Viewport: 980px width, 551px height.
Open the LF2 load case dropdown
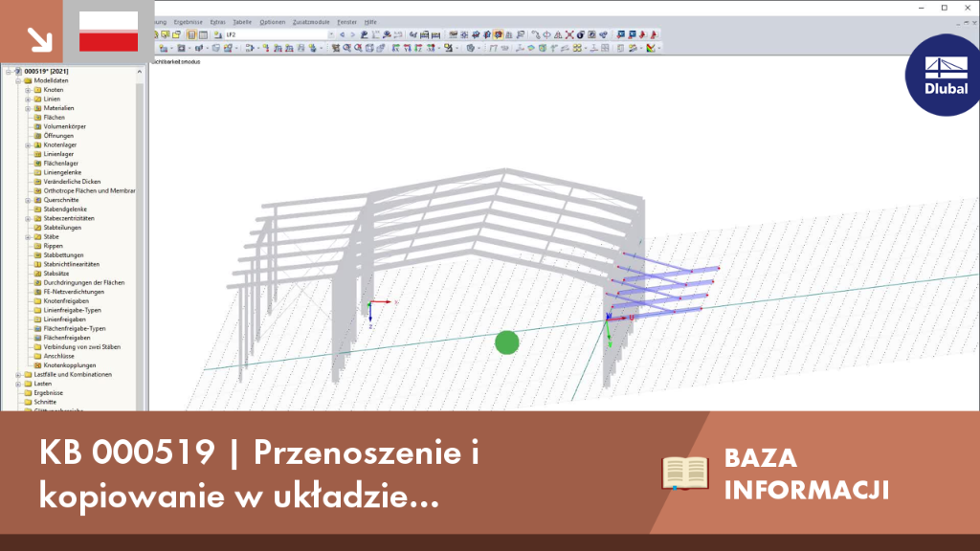(279, 35)
